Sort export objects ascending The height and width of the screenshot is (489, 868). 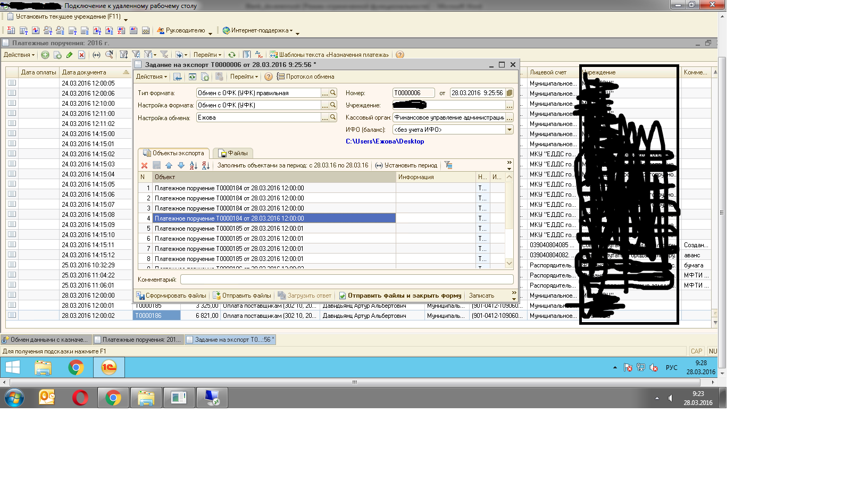193,165
